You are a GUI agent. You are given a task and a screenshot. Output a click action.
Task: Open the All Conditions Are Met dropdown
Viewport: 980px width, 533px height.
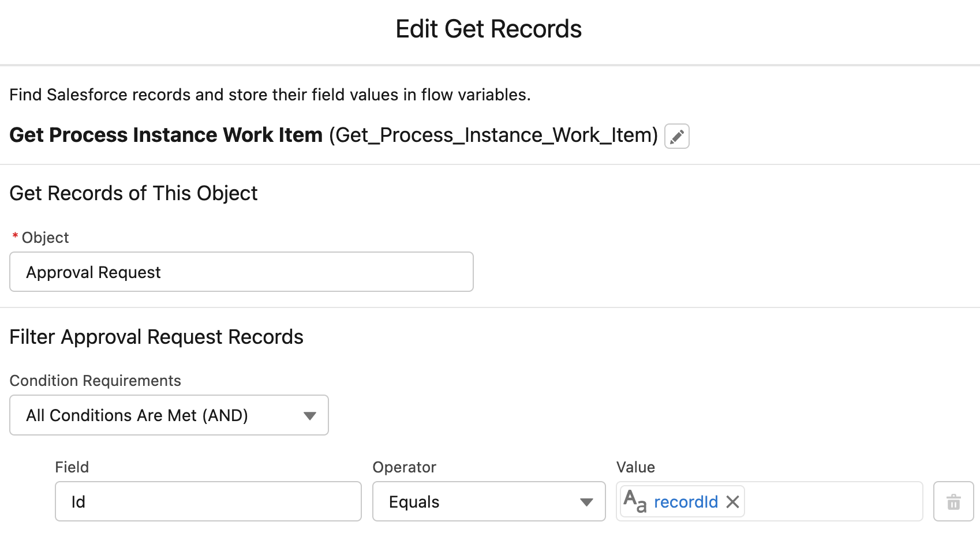(x=169, y=415)
